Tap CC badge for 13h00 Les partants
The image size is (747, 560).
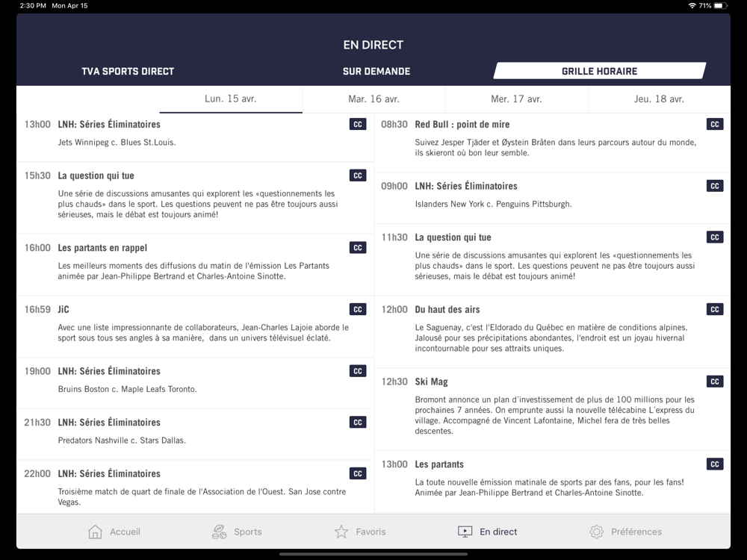coord(715,464)
